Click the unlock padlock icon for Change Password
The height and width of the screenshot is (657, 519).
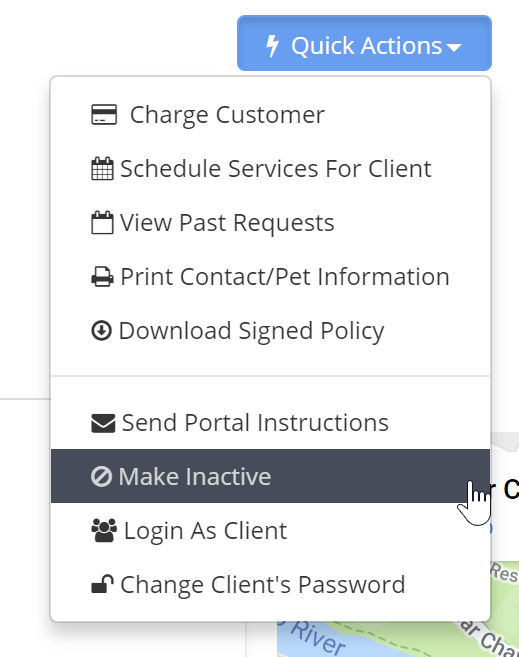(102, 584)
